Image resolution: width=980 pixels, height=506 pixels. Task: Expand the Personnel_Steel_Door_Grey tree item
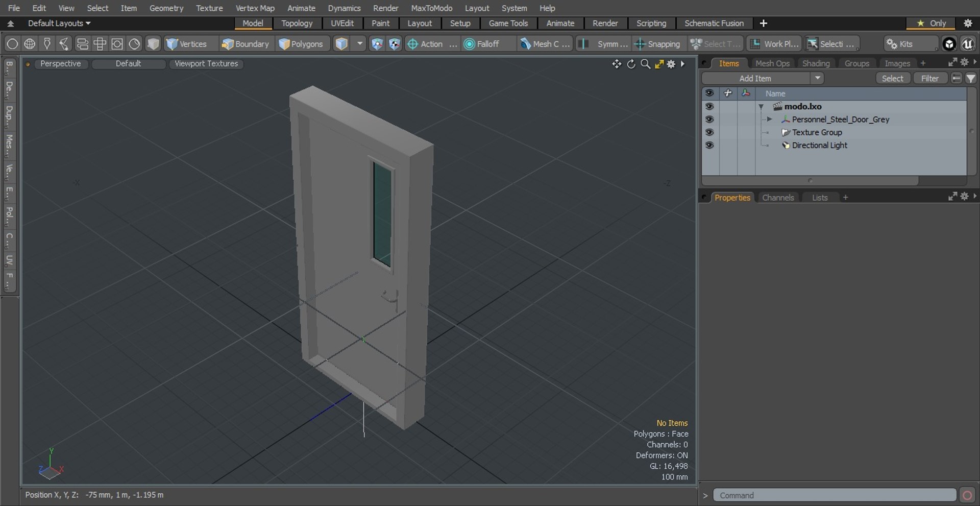(x=769, y=119)
